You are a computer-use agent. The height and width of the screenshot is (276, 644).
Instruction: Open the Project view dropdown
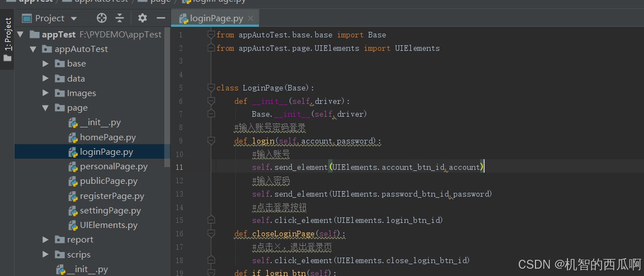click(x=74, y=18)
